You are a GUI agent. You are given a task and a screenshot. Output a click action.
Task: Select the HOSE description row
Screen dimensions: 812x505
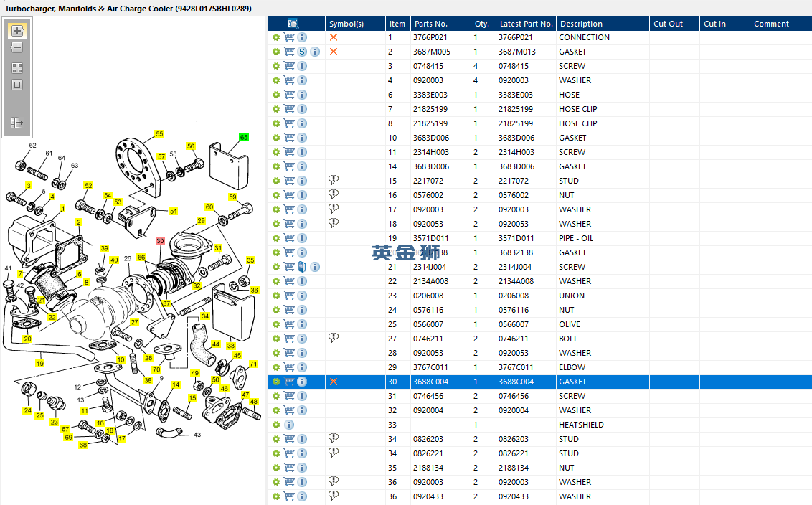pyautogui.click(x=569, y=95)
